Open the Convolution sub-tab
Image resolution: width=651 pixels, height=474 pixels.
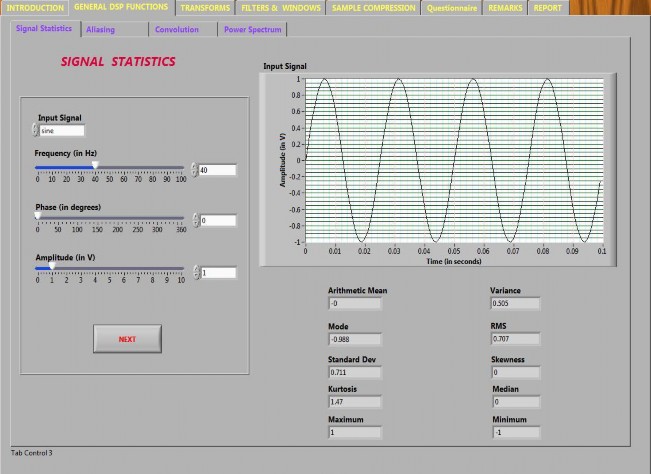click(x=176, y=30)
